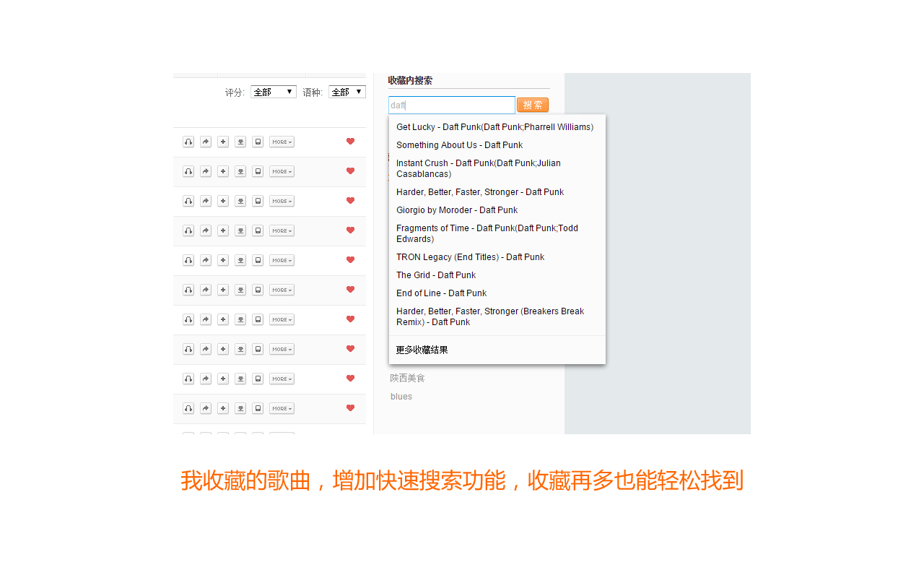Send third song row to phone

258,201
